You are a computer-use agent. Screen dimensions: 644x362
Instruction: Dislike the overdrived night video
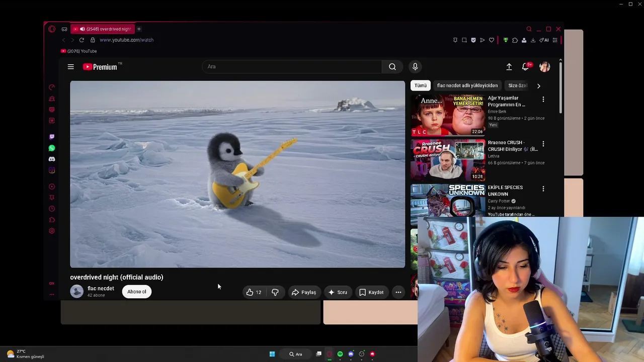pyautogui.click(x=275, y=292)
